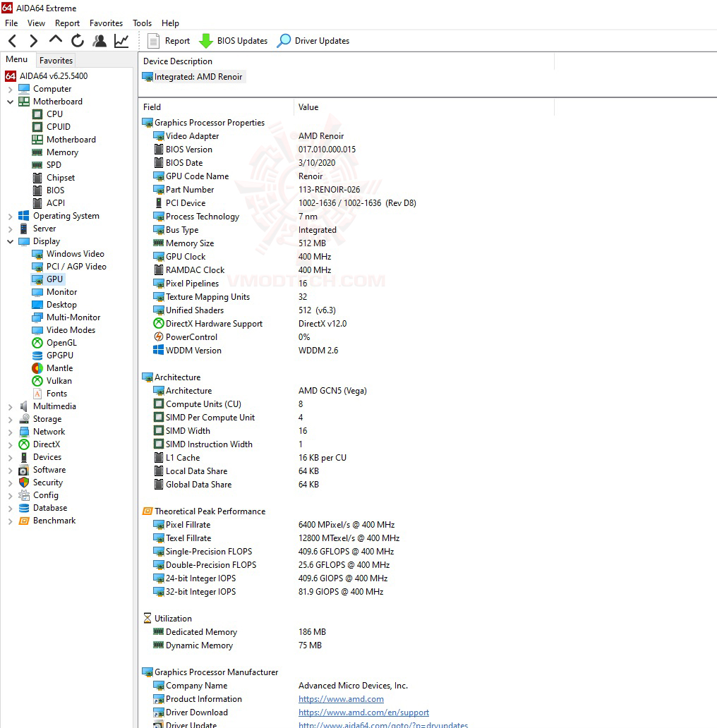
Task: Open the Monitor item icon
Action: (37, 292)
